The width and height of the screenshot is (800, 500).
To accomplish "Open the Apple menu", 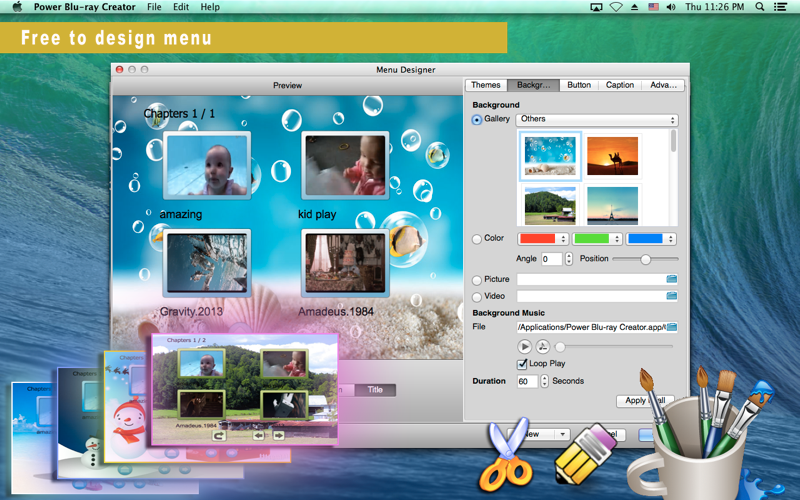I will [x=17, y=7].
